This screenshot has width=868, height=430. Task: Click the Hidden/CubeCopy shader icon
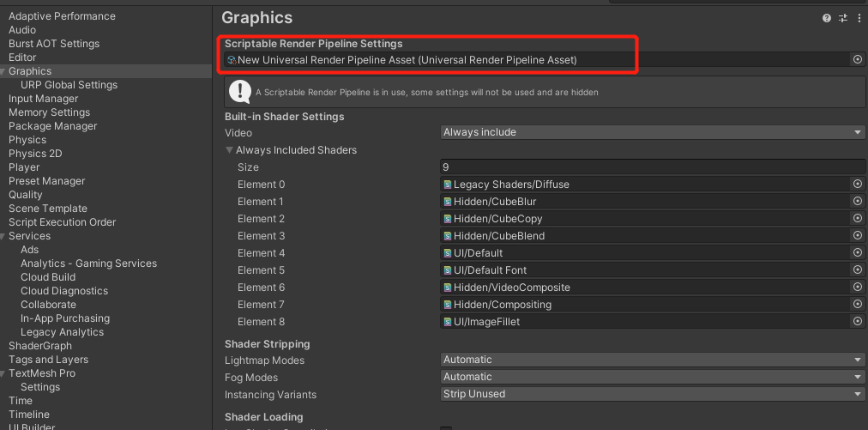[447, 219]
